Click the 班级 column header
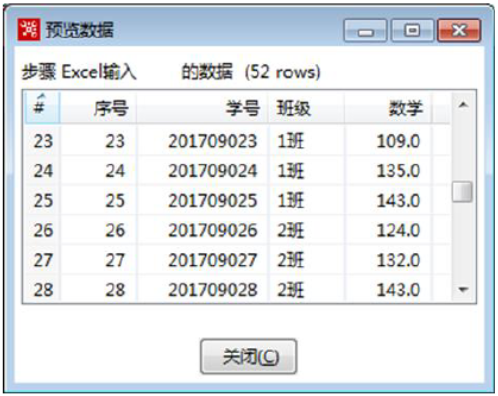The height and width of the screenshot is (396, 498). (x=306, y=107)
